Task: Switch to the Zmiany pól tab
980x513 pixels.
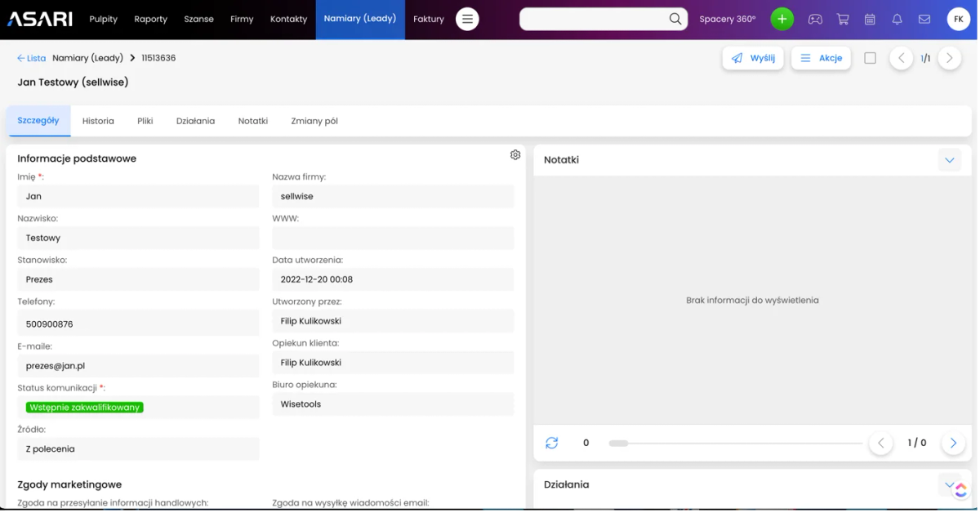Action: point(314,121)
